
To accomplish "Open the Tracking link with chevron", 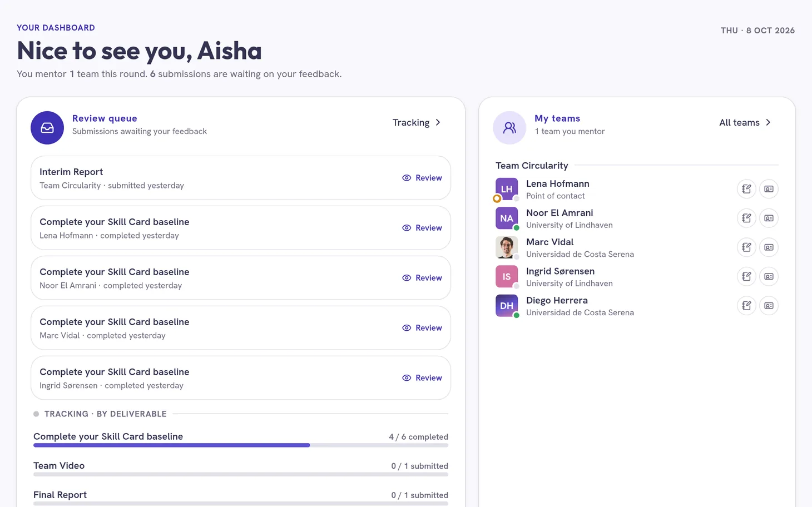I will pos(417,122).
